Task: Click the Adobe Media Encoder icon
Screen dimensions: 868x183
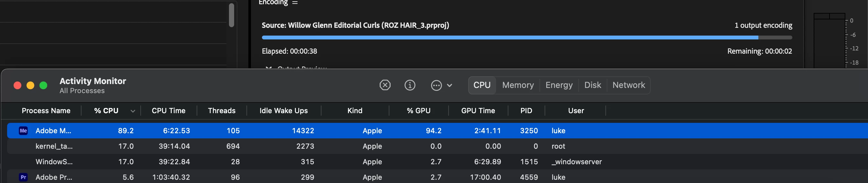Action: coord(23,130)
